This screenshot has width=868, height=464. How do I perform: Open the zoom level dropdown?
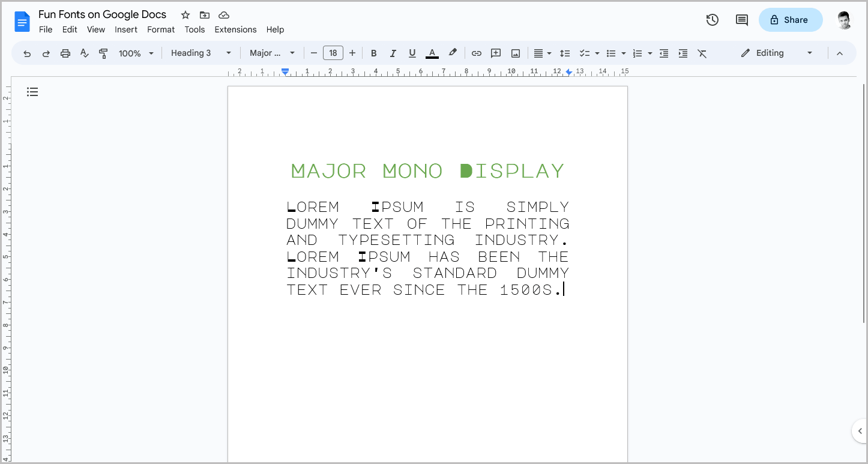click(x=136, y=53)
